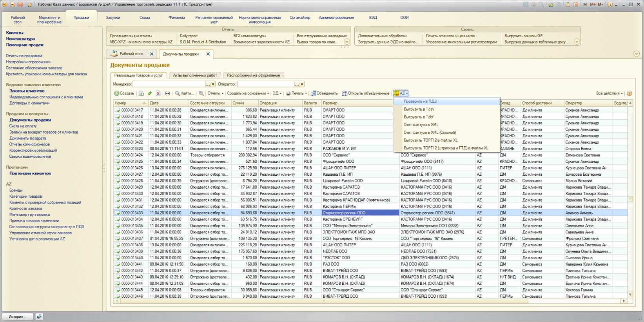Viewport: 644px width, 322px height.
Task: Select Проверить на ПДЗ menu item
Action: (x=420, y=102)
